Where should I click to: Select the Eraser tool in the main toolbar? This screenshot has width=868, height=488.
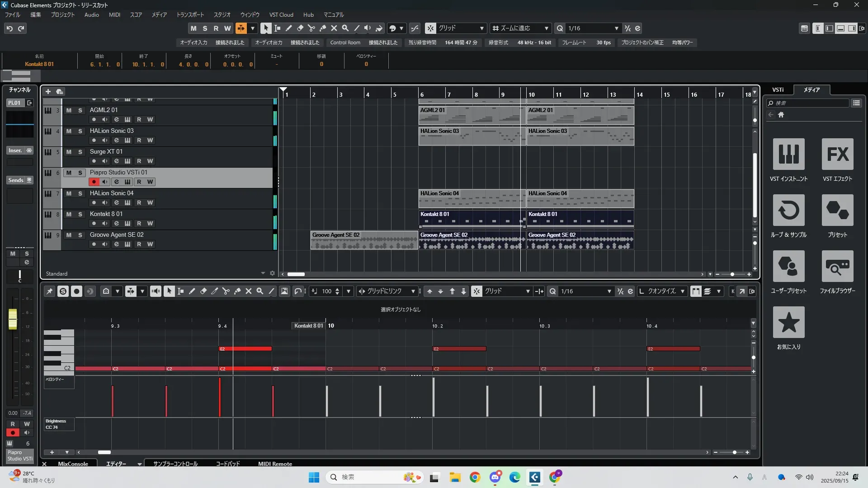pos(300,28)
